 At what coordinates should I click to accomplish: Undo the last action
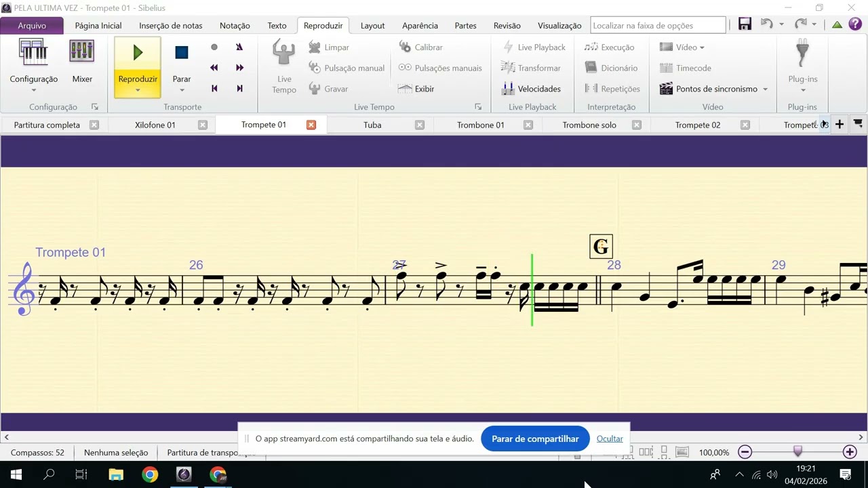[x=767, y=24]
